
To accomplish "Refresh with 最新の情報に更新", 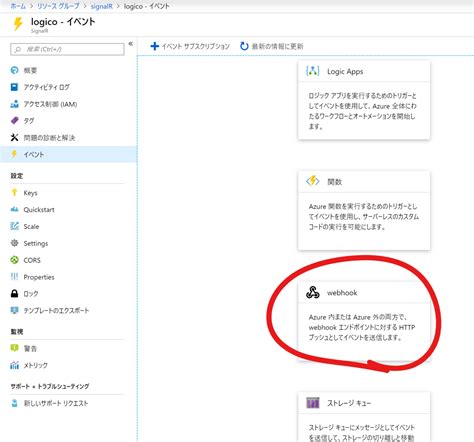I will 272,46.
